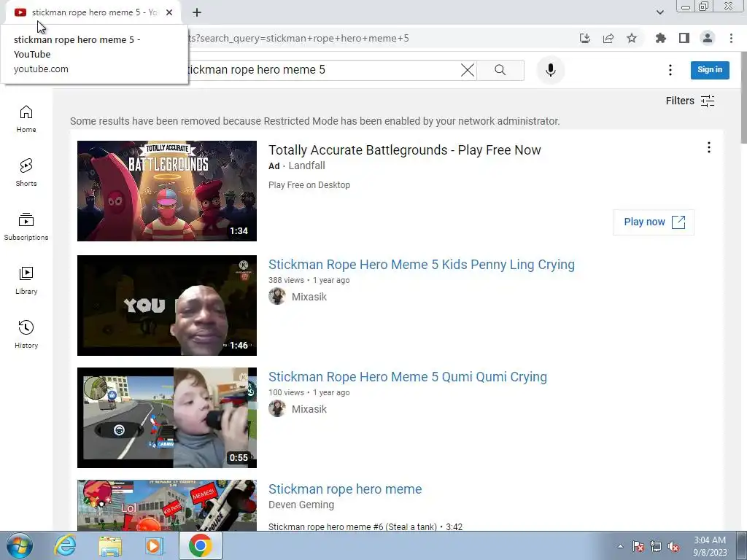Click the search magnifier button
Image resolution: width=747 pixels, height=560 pixels.
tap(500, 70)
